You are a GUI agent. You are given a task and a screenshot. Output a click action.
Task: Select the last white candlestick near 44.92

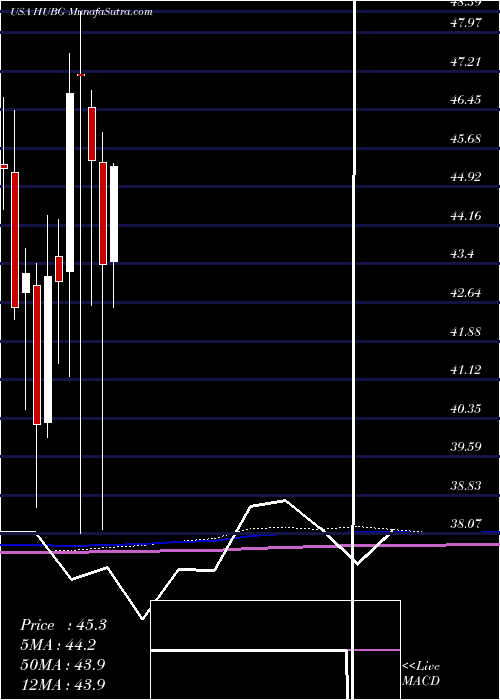(114, 214)
